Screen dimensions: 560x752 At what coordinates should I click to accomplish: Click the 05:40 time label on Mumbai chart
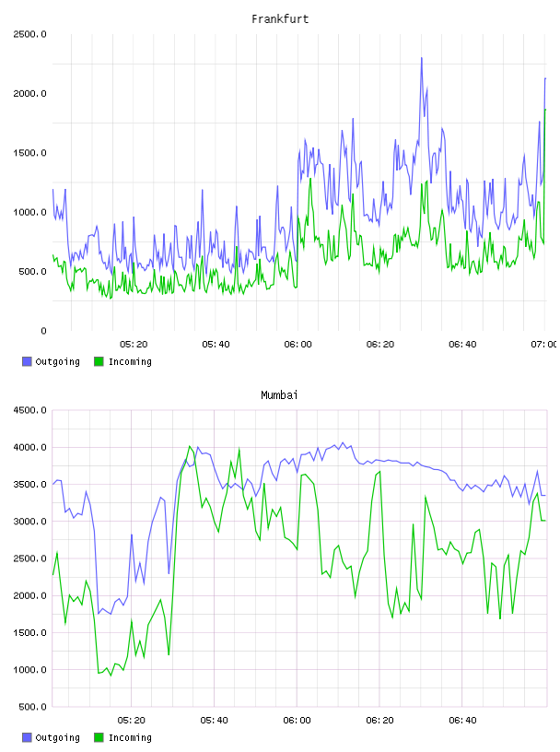(214, 721)
